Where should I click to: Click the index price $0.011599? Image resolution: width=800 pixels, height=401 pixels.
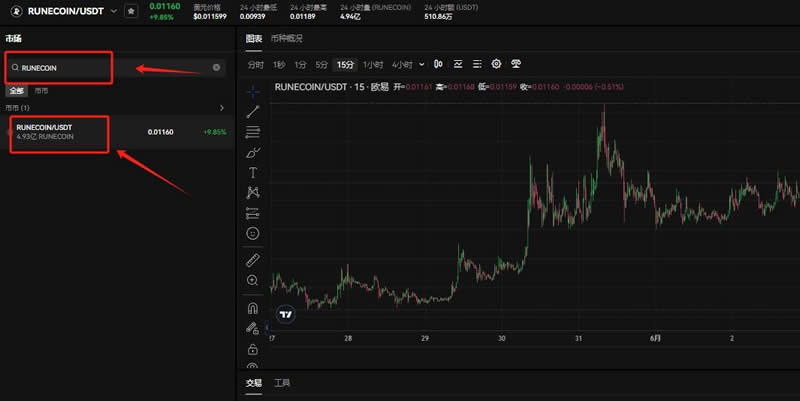coord(210,16)
